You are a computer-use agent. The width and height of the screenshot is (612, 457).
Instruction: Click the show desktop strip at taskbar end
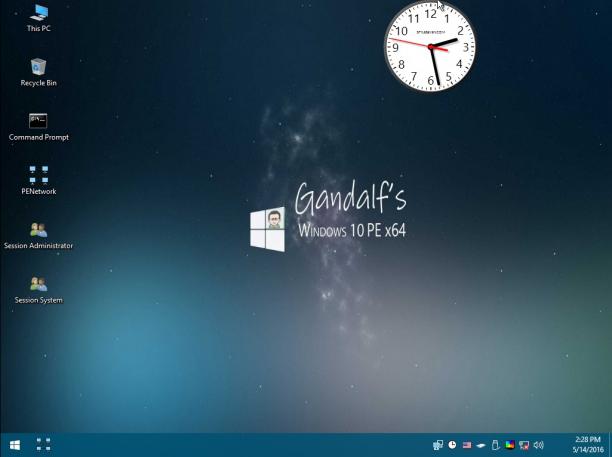click(x=610, y=445)
